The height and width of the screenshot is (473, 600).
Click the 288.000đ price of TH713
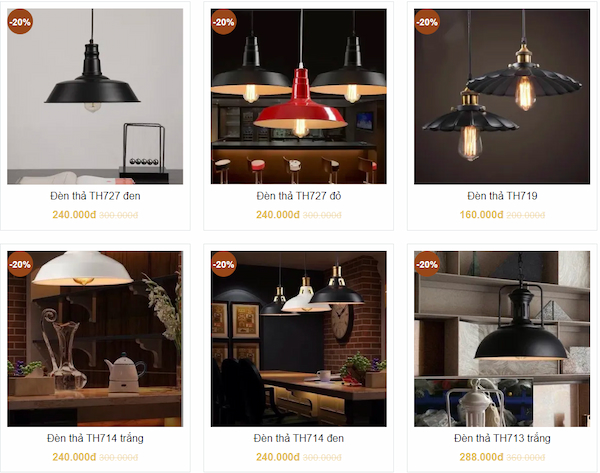481,457
